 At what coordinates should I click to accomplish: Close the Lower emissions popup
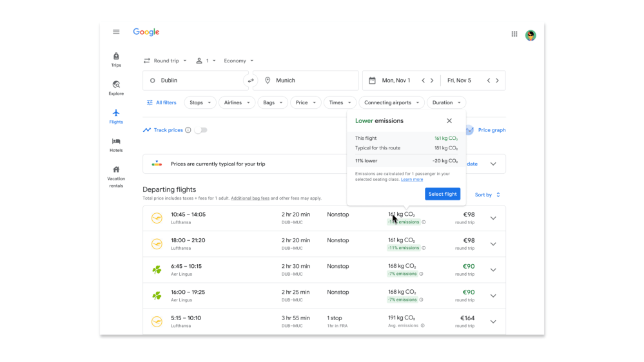tap(449, 121)
